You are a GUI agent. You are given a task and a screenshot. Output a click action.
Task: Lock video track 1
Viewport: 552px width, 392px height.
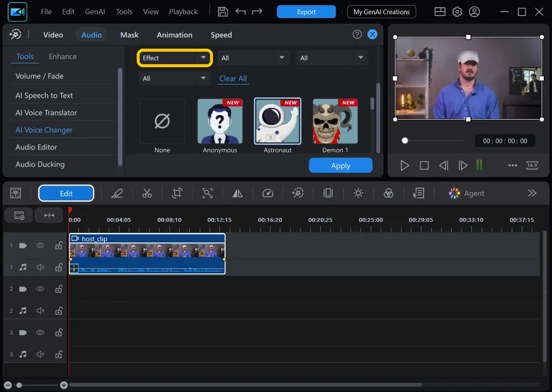[x=59, y=245]
